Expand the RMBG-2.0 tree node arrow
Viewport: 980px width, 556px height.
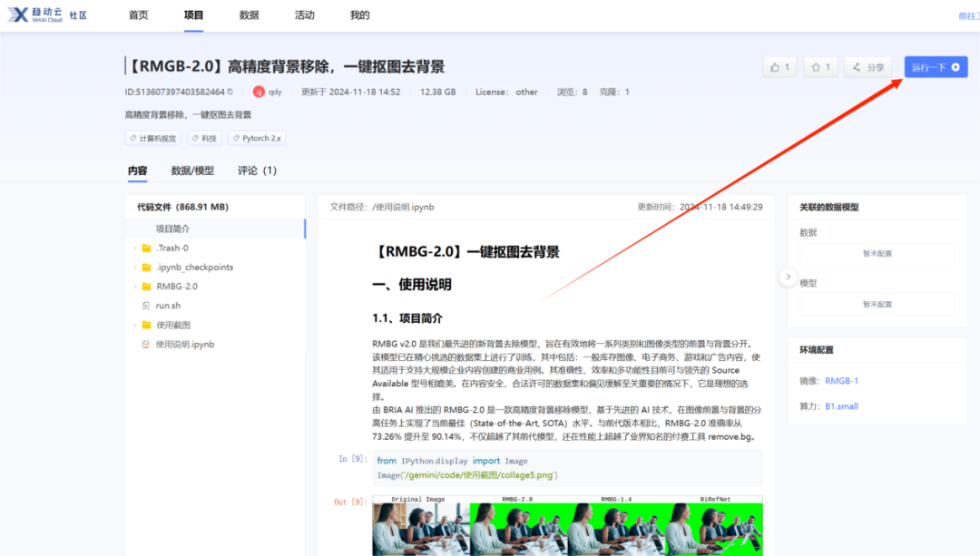135,287
